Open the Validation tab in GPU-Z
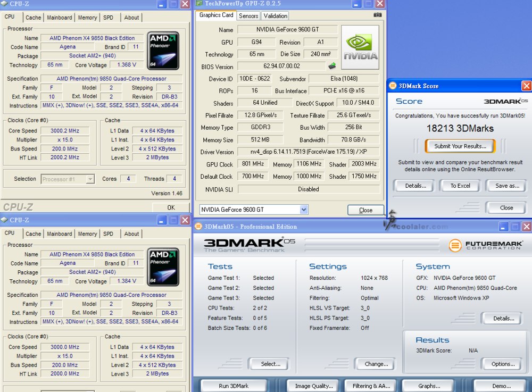 click(x=276, y=16)
